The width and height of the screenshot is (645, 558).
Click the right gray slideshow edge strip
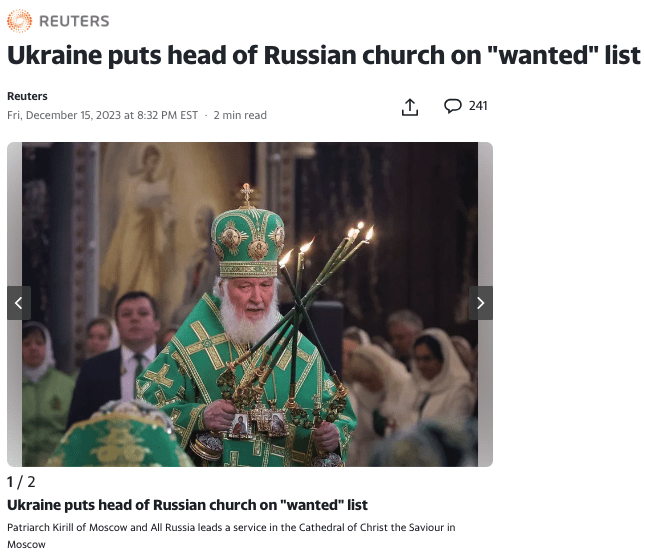(x=485, y=304)
